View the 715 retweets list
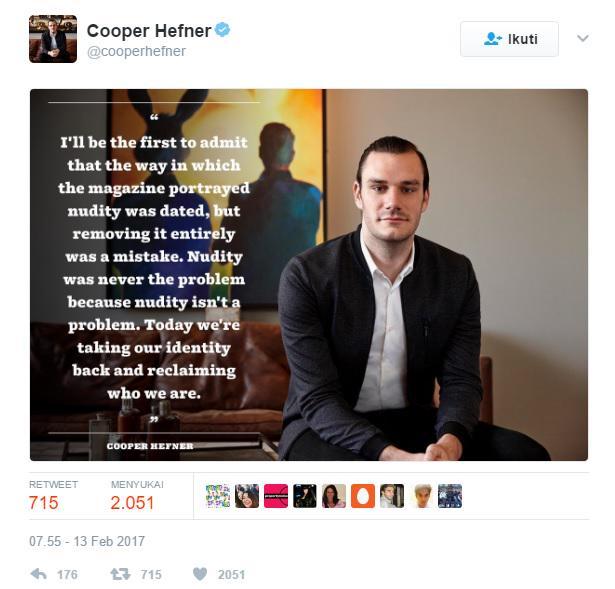This screenshot has height=589, width=615. click(44, 503)
